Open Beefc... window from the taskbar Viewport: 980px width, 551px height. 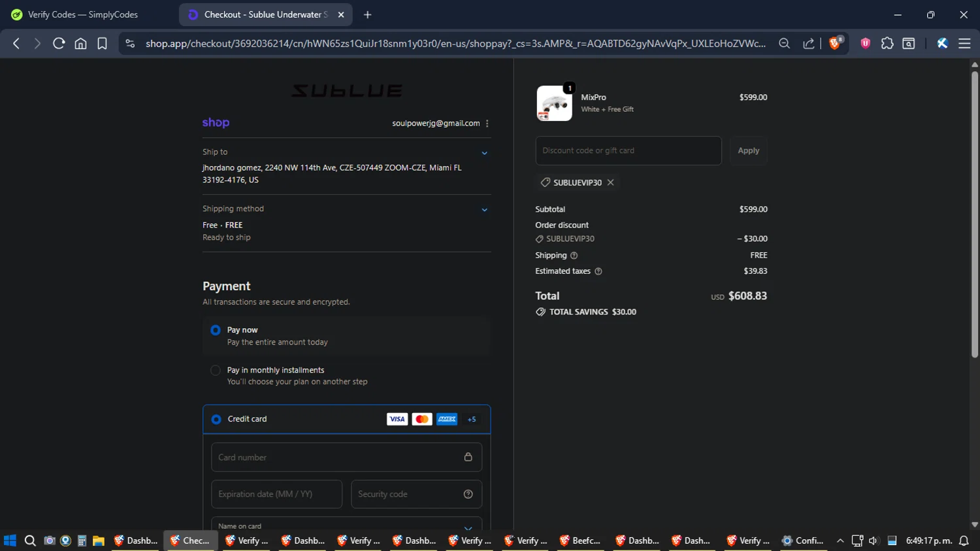(x=580, y=541)
